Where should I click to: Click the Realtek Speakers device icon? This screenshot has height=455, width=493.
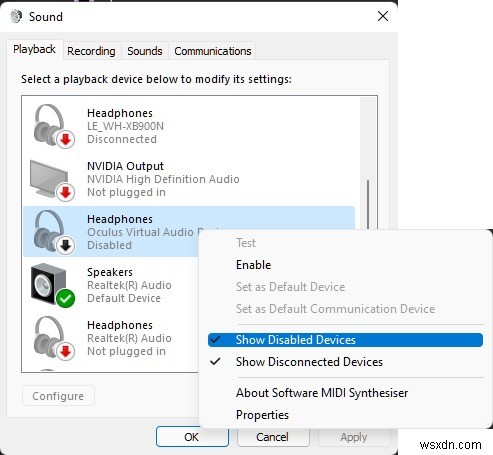[x=53, y=285]
